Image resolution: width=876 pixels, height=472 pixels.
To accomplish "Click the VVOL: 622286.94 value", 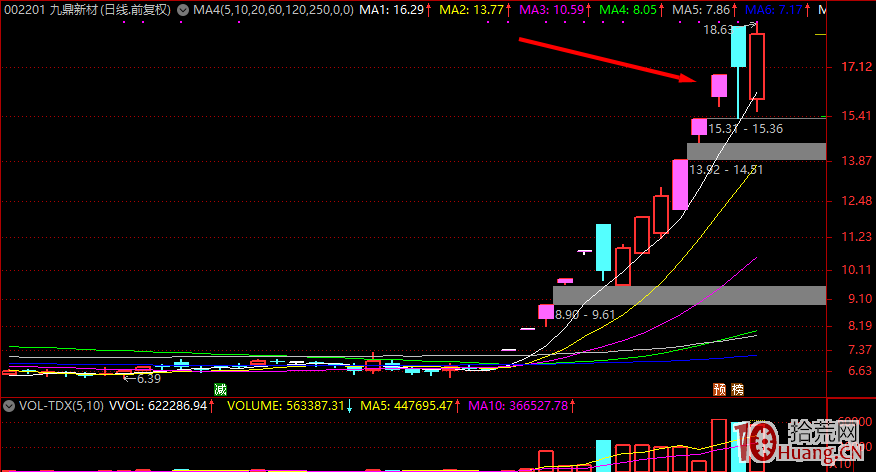I will 158,406.
